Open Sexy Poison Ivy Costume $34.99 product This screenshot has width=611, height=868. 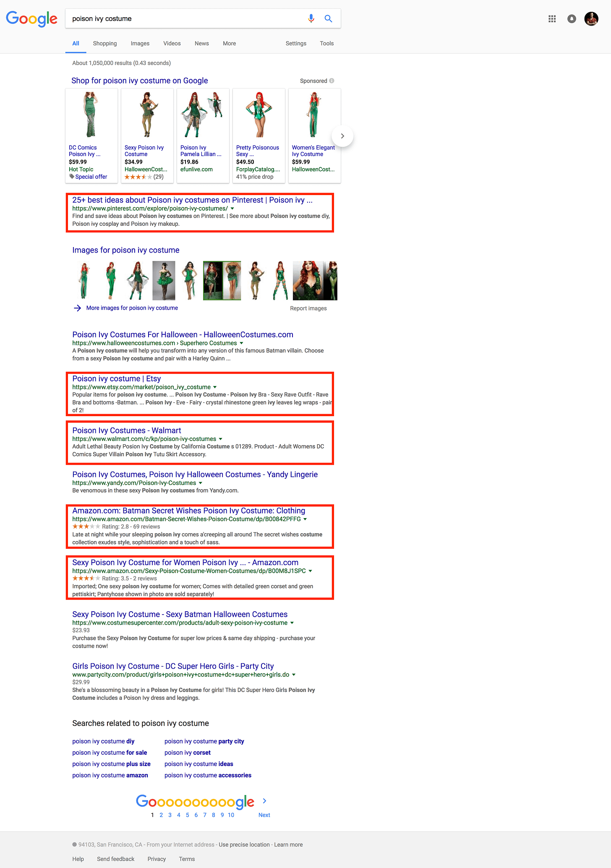pos(147,136)
